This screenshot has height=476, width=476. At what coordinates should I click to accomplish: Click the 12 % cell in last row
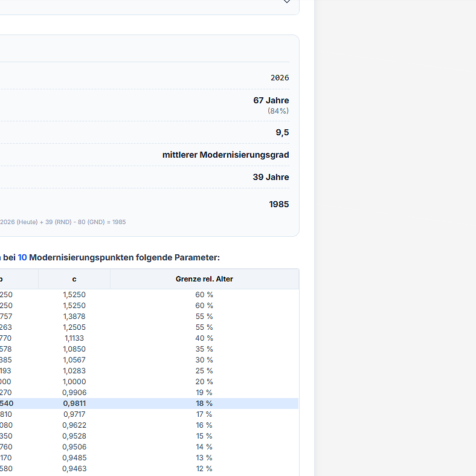[x=204, y=469]
